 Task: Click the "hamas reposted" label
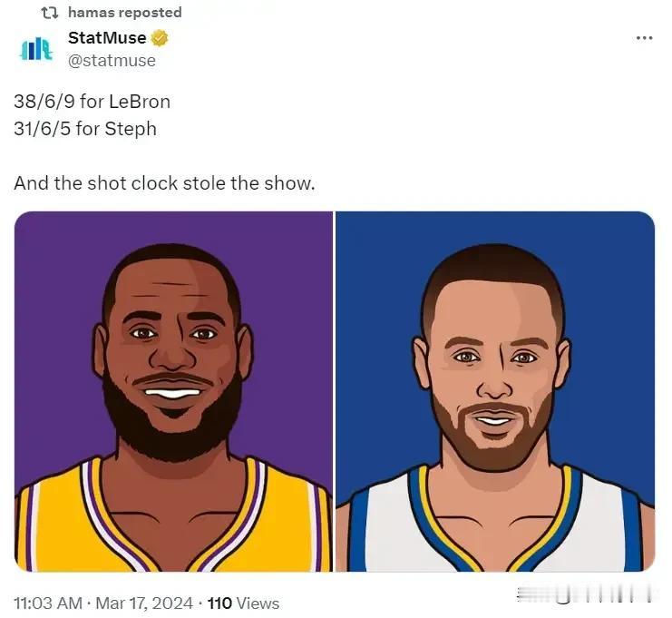(125, 13)
